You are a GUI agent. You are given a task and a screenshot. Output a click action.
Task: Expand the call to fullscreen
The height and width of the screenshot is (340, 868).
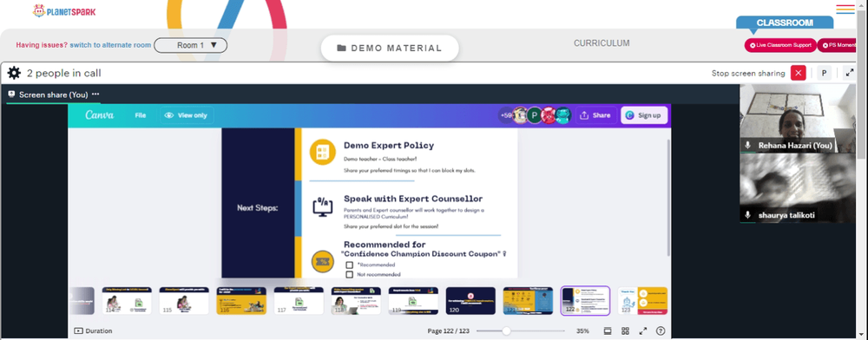click(849, 73)
